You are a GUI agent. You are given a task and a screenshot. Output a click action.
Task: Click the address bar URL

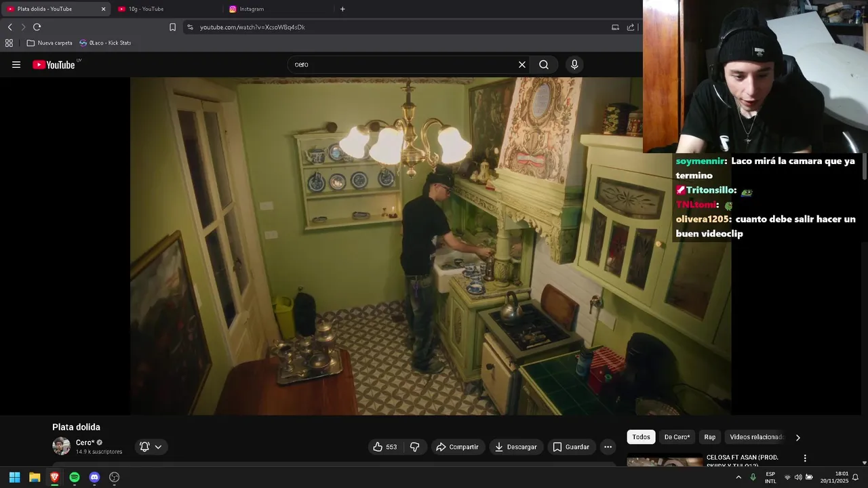252,27
